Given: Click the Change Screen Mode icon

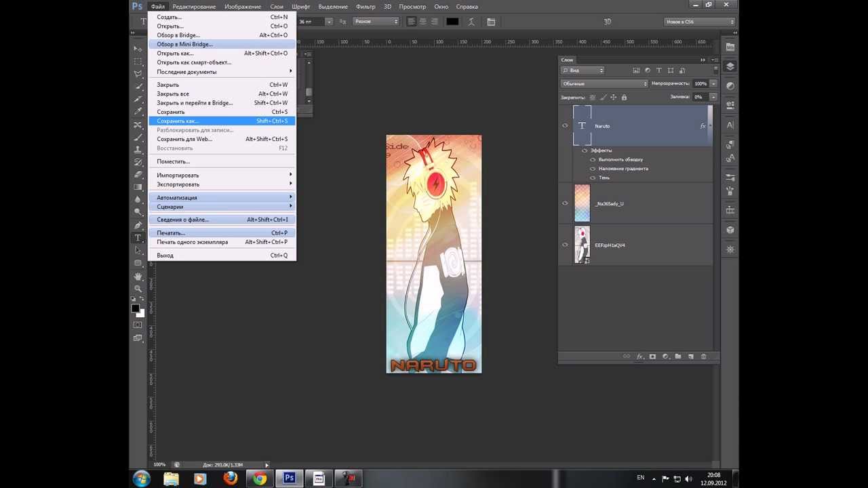Looking at the screenshot, I should 138,338.
